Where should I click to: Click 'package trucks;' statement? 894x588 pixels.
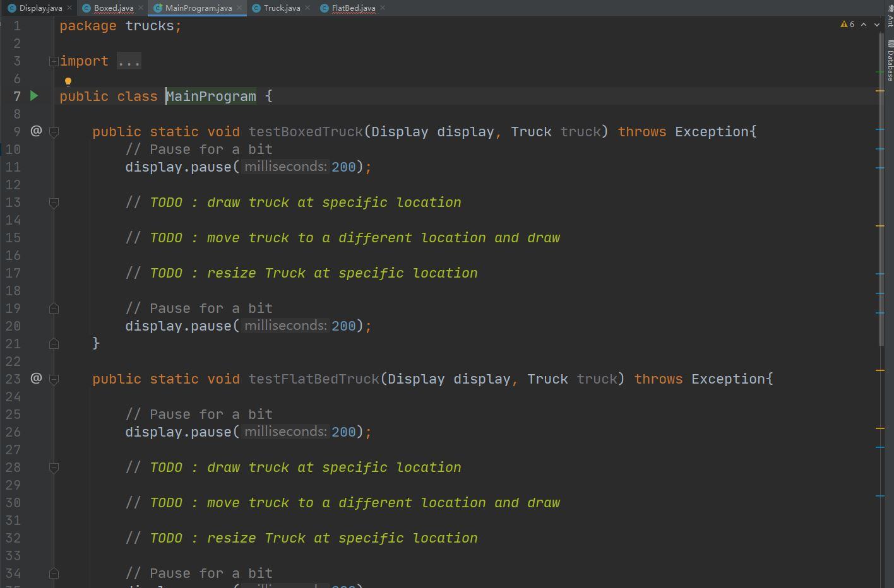[x=121, y=26]
